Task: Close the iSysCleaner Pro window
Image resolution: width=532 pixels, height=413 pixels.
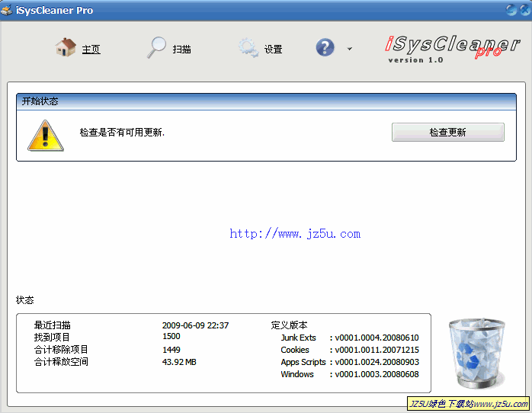Action: (x=525, y=10)
